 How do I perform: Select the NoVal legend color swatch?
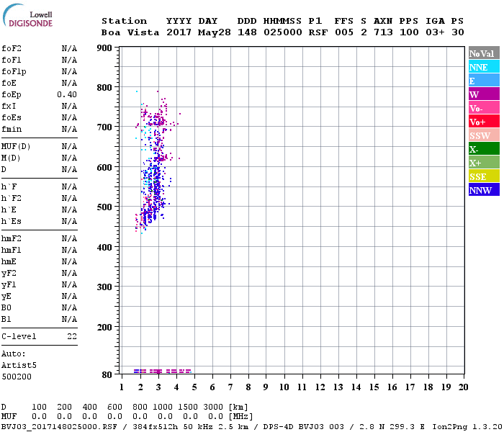(484, 53)
